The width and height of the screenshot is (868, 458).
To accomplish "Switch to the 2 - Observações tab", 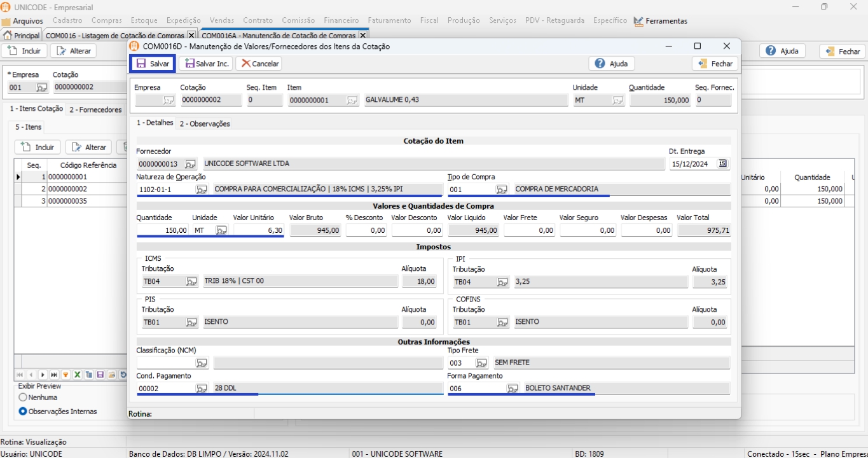I will click(x=204, y=123).
